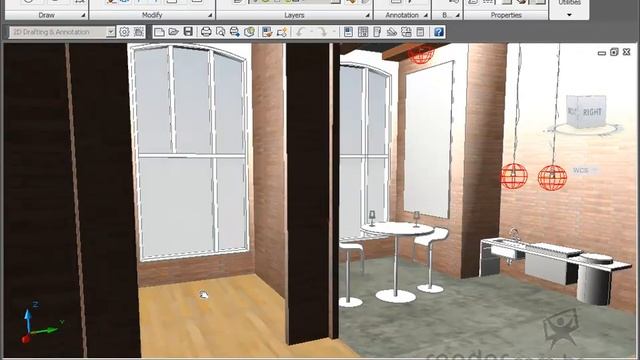
Task: Select the Match Properties icon
Action: (x=267, y=32)
